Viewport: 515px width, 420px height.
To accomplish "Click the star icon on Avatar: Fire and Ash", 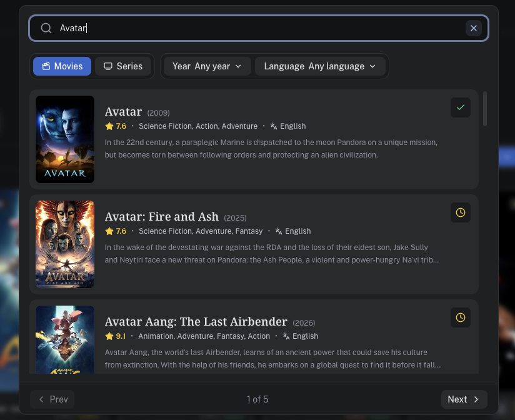I will click(x=109, y=231).
